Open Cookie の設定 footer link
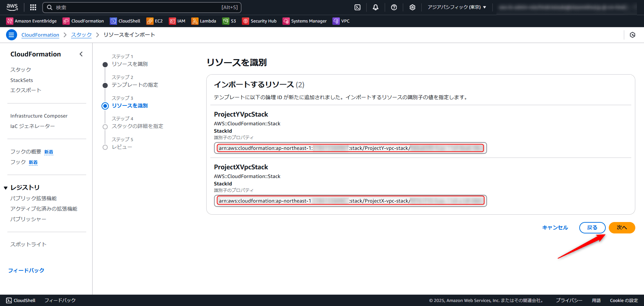The image size is (644, 306). (624, 300)
